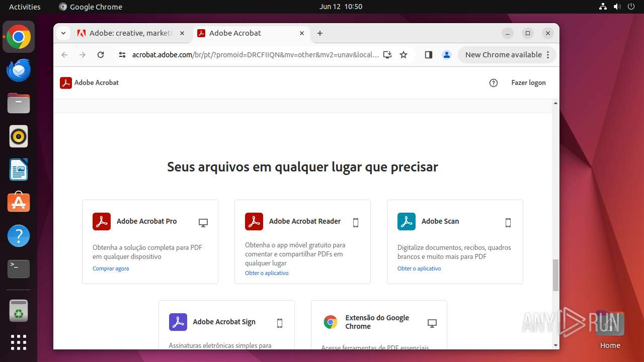The width and height of the screenshot is (644, 362).
Task: Open the Trash from the dock
Action: (x=19, y=311)
